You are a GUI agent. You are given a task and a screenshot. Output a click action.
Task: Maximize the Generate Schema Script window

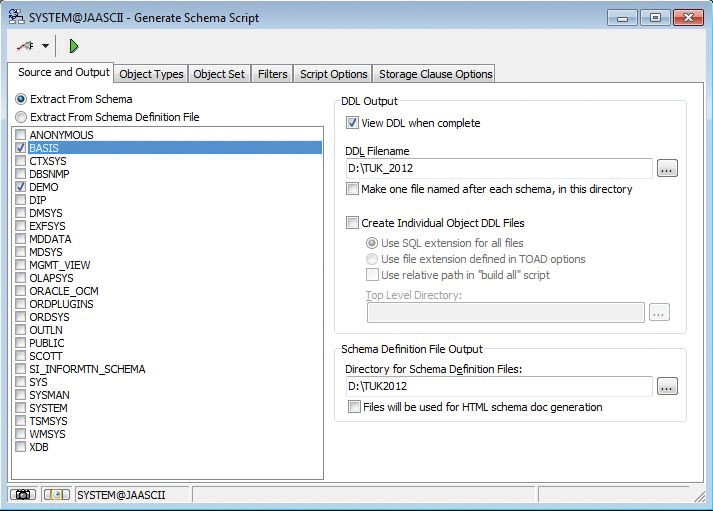pyautogui.click(x=655, y=18)
